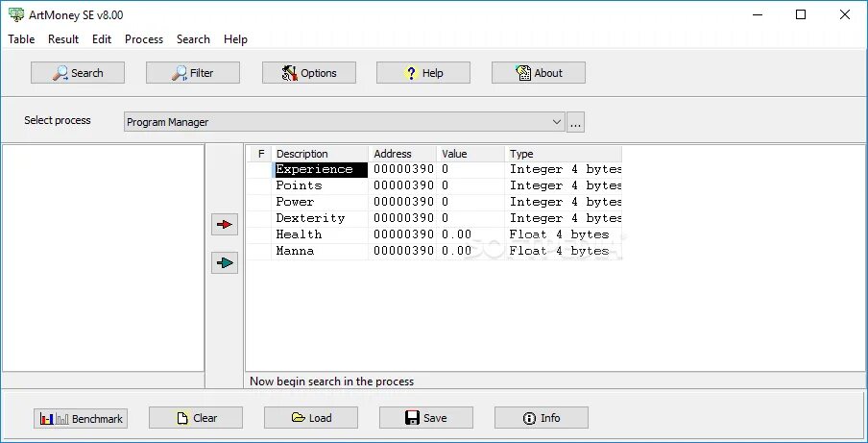Viewport: 868px width, 443px height.
Task: Select the Points row description
Action: [320, 185]
